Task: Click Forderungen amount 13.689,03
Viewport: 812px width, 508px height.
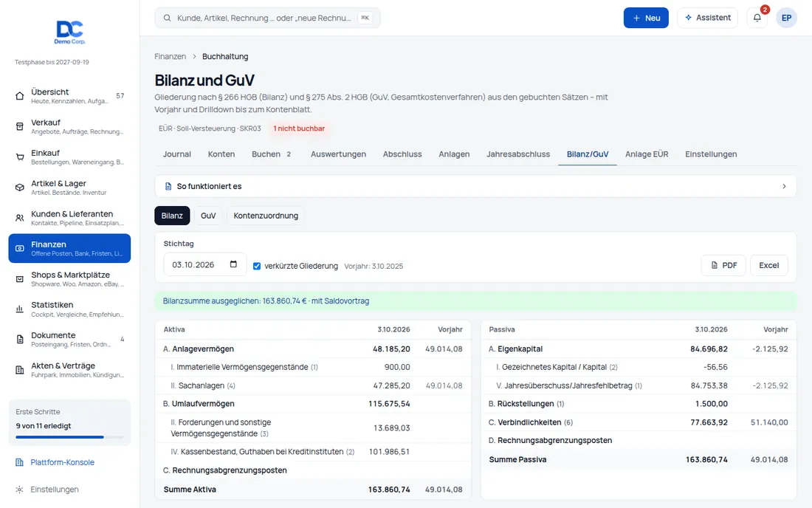Action: tap(391, 428)
